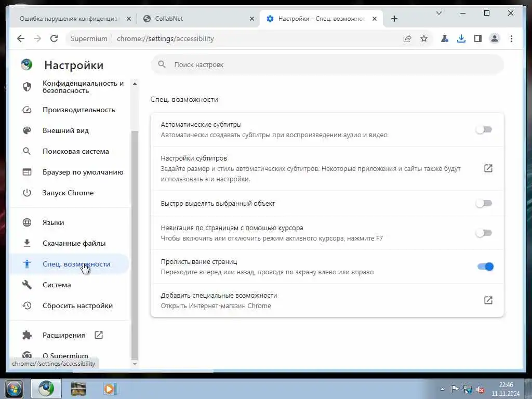The image size is (532, 399).
Task: Open Сбросить настройки section
Action: [70, 305]
